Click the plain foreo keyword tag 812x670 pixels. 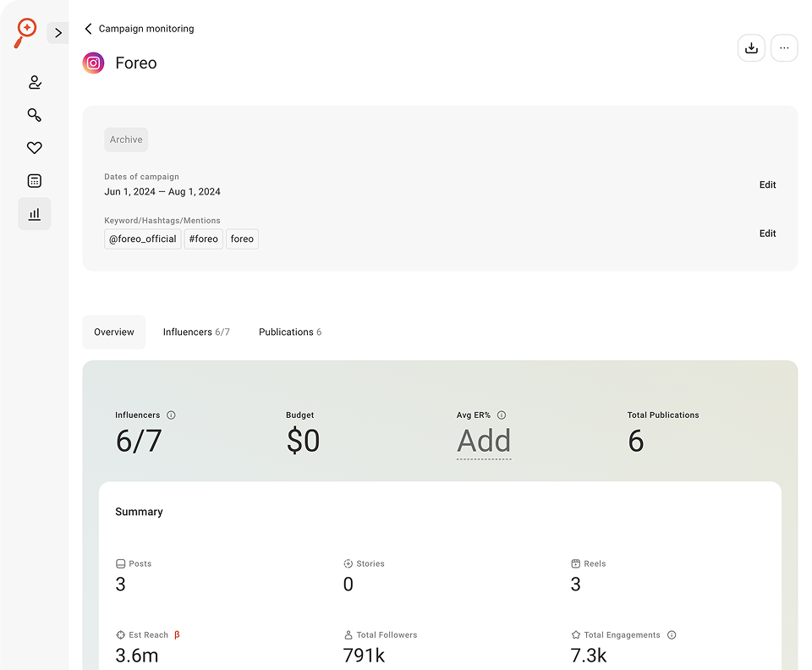coord(243,239)
